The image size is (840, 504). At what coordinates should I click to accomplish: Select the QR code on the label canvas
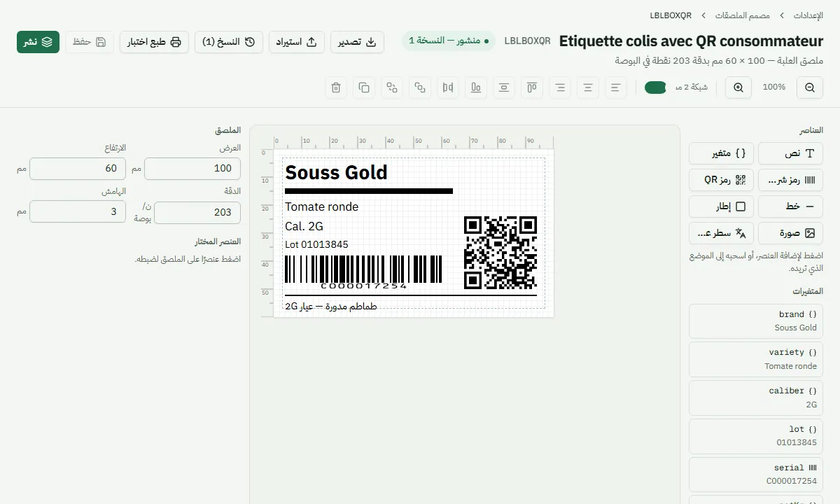(500, 253)
